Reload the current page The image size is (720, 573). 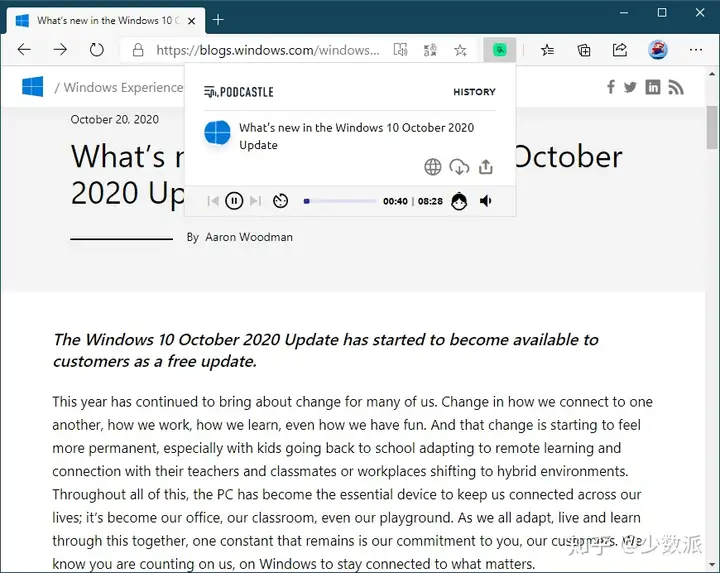(96, 50)
